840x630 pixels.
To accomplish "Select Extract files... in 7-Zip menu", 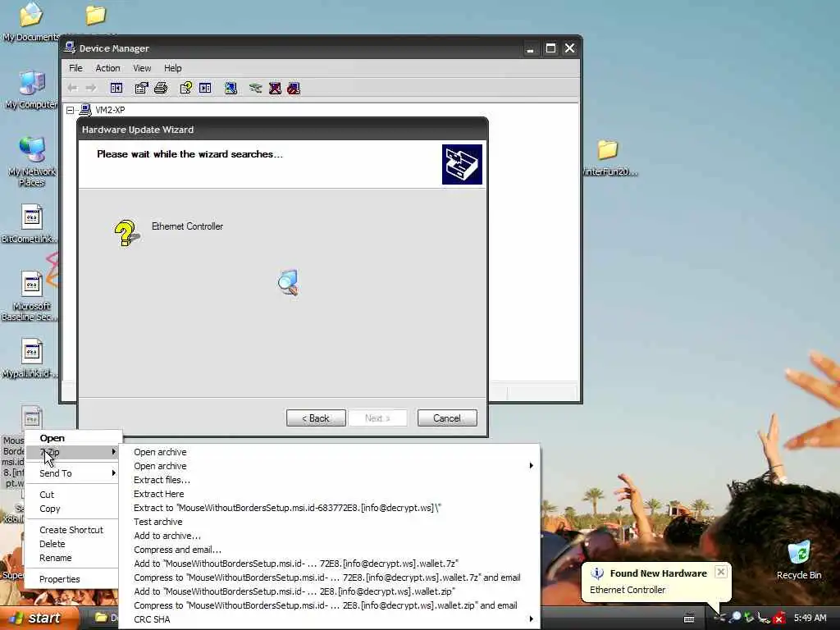I will pos(328,480).
